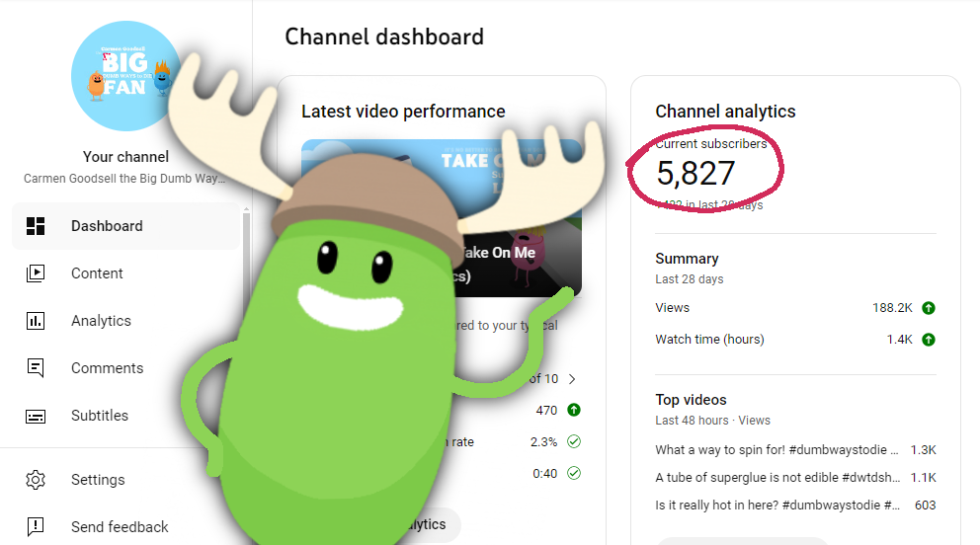980x545 pixels.
Task: Select the check icon beside 0:40
Action: pos(574,473)
